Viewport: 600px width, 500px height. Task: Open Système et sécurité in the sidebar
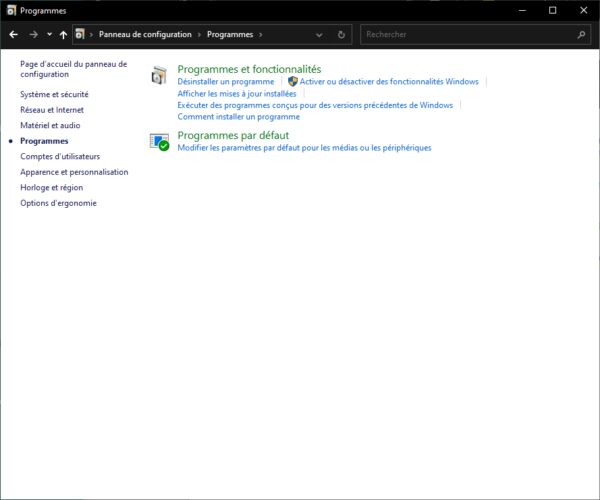(54, 94)
